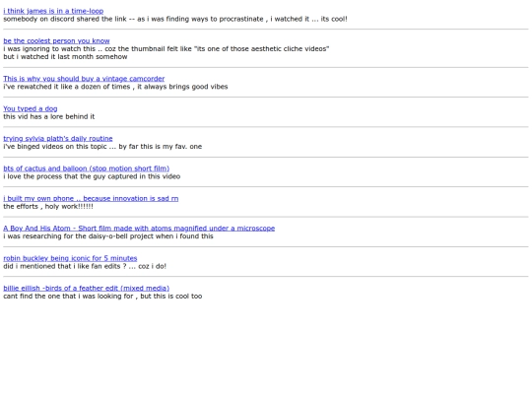Select the 'rewatched it like a dozen of times' line
The width and height of the screenshot is (532, 399).
click(115, 87)
